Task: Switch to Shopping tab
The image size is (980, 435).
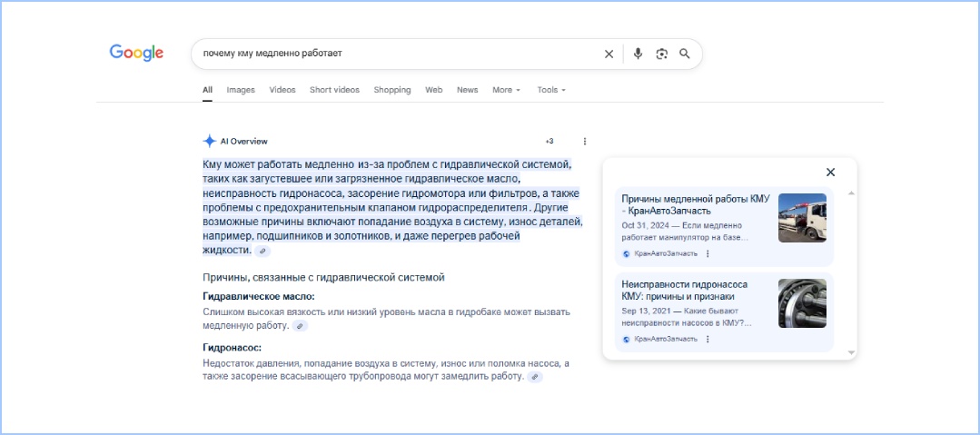Action: click(x=392, y=90)
